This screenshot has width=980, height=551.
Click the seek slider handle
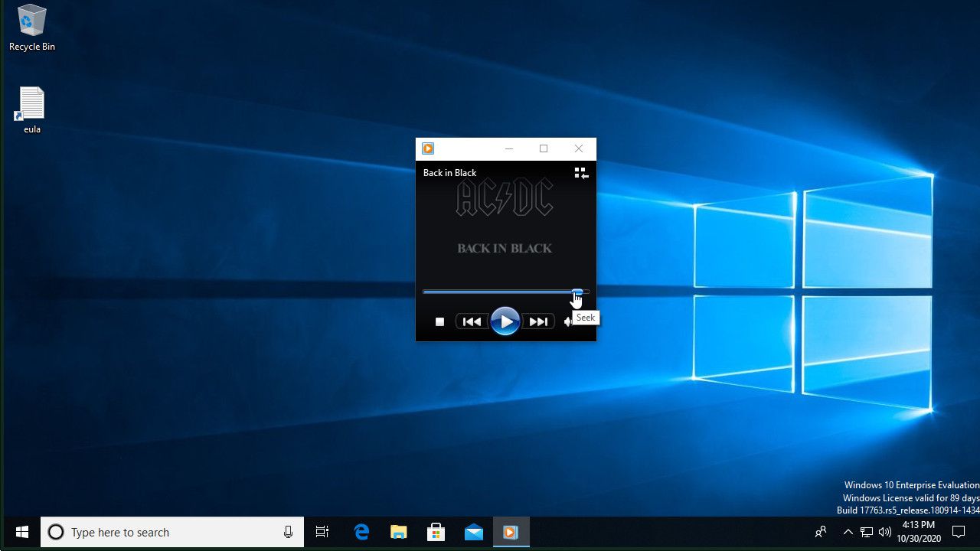pyautogui.click(x=578, y=292)
